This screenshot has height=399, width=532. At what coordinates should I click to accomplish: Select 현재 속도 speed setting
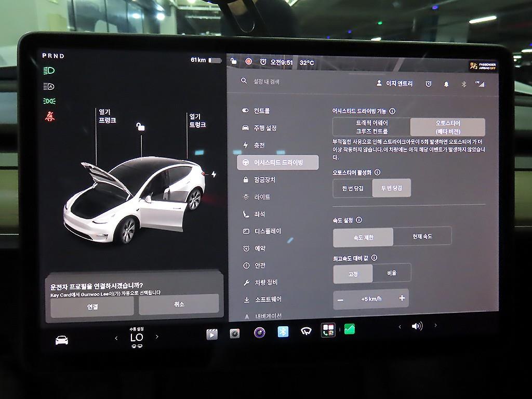click(x=422, y=236)
